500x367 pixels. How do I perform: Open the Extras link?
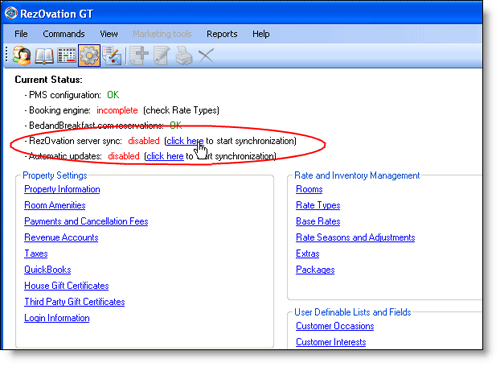click(307, 254)
